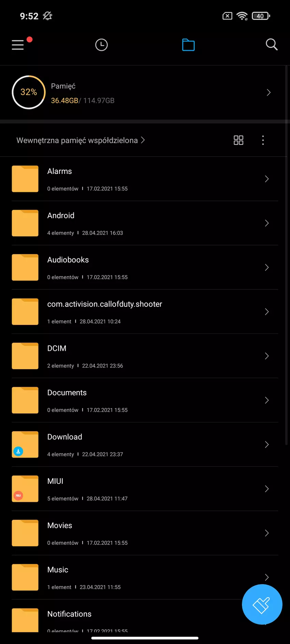Expand the Pamięć storage details chevron
Image resolution: width=290 pixels, height=644 pixels.
click(269, 92)
